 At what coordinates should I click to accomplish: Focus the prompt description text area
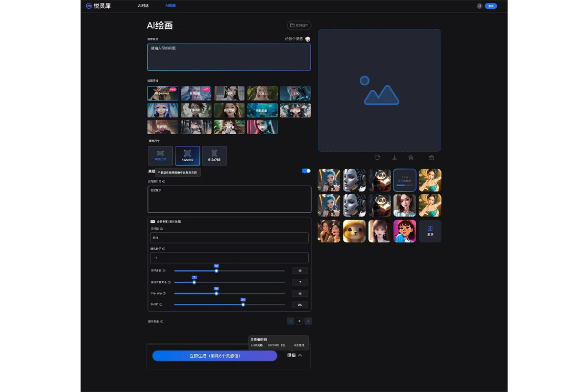(229, 57)
